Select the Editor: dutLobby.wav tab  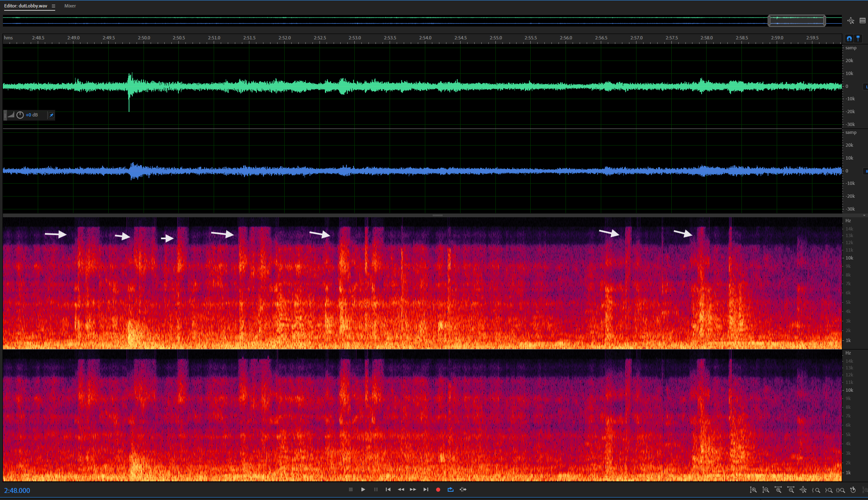[26, 6]
